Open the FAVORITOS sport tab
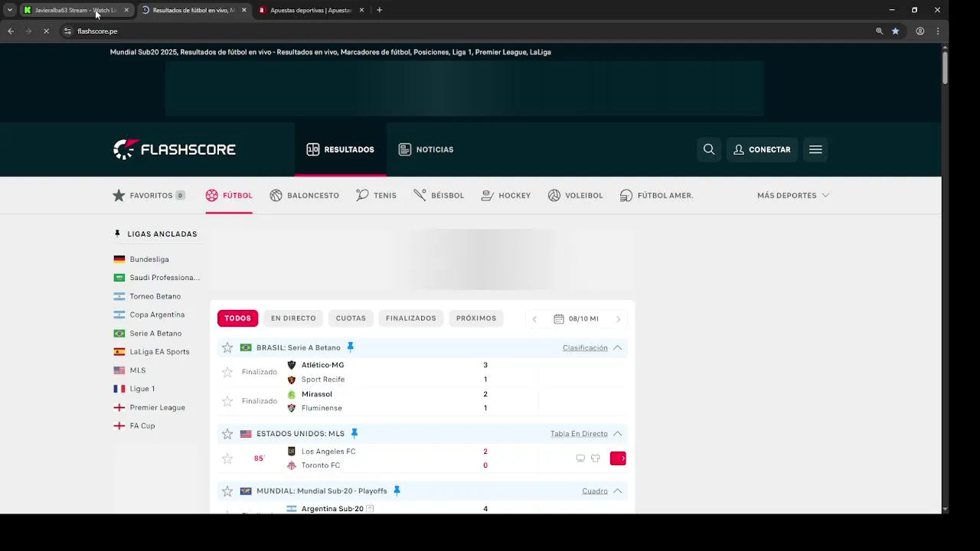 point(149,195)
